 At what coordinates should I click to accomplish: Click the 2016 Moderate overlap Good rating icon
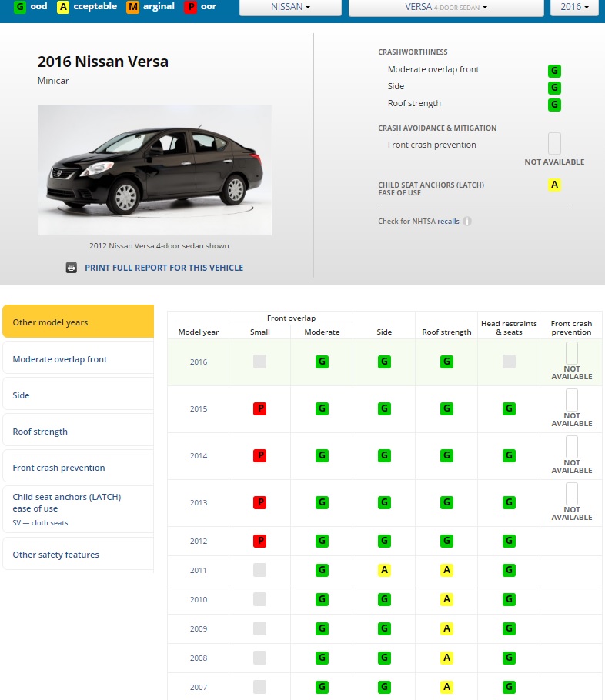point(322,362)
